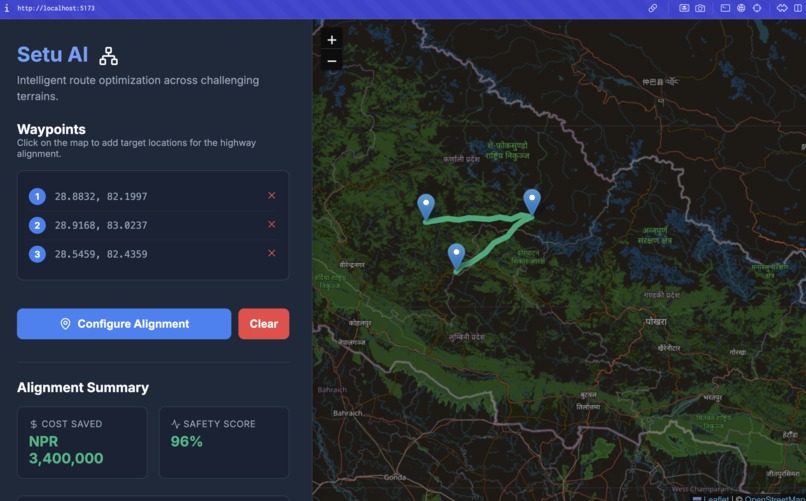Zoom out the map with minus button
This screenshot has height=501, width=806.
tap(332, 61)
